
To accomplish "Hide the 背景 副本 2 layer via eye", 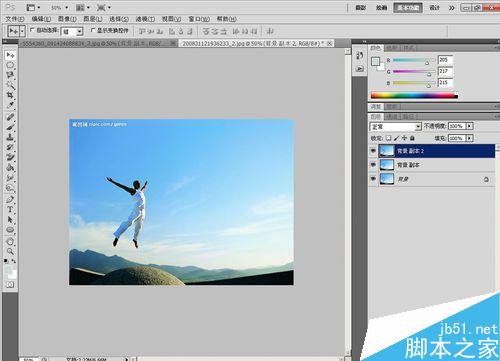I will pos(373,151).
